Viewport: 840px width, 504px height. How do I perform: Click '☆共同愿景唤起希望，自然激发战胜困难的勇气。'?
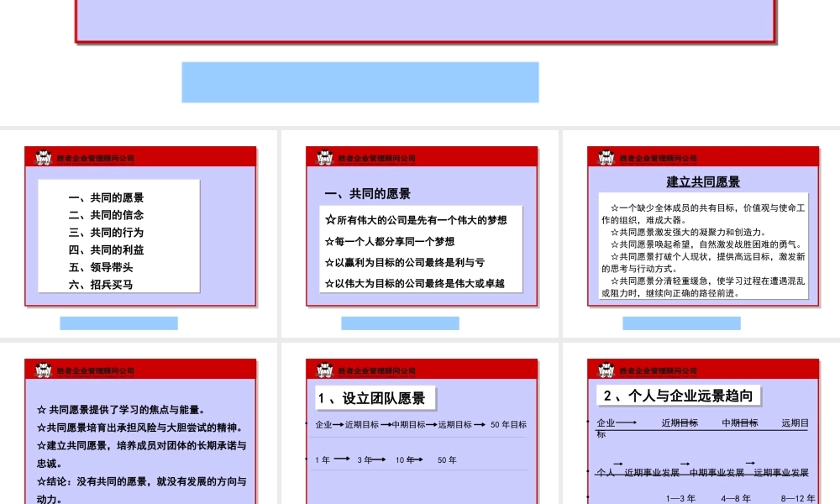pyautogui.click(x=706, y=244)
